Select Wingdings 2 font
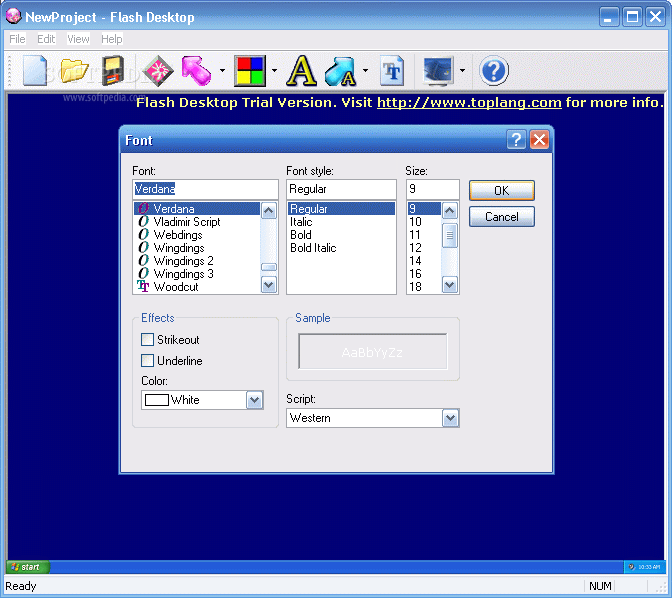Viewport: 672px width, 598px height. coord(197,261)
